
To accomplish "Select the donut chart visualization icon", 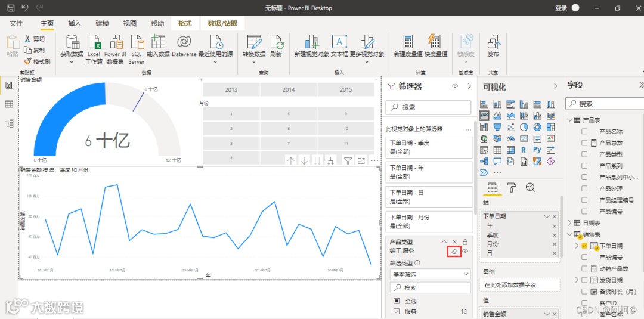I will (537, 127).
